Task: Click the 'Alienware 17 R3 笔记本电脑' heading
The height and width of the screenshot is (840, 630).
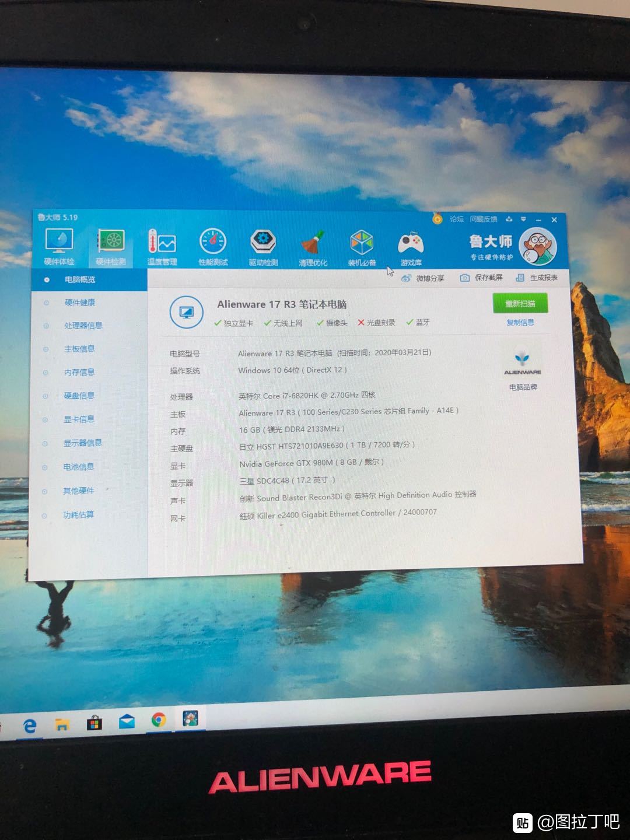Action: [282, 304]
